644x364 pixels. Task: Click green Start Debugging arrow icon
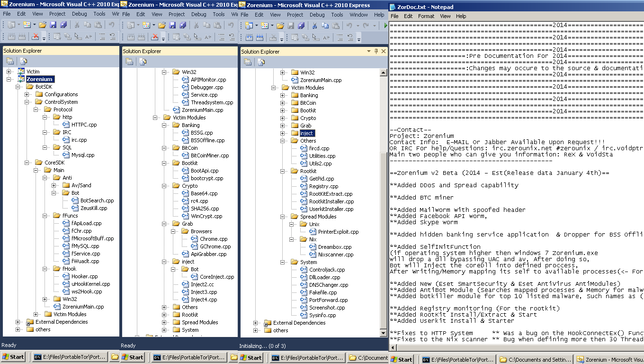click(386, 25)
